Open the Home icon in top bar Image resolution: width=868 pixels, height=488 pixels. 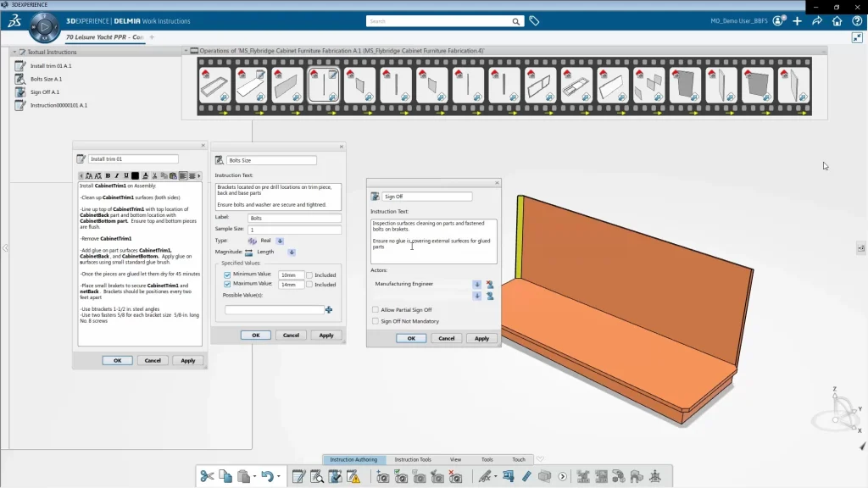point(837,21)
